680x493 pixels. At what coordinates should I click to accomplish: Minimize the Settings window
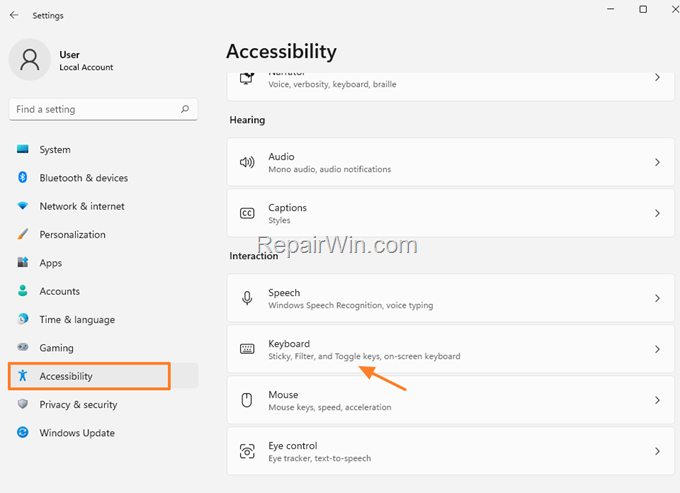[x=611, y=9]
